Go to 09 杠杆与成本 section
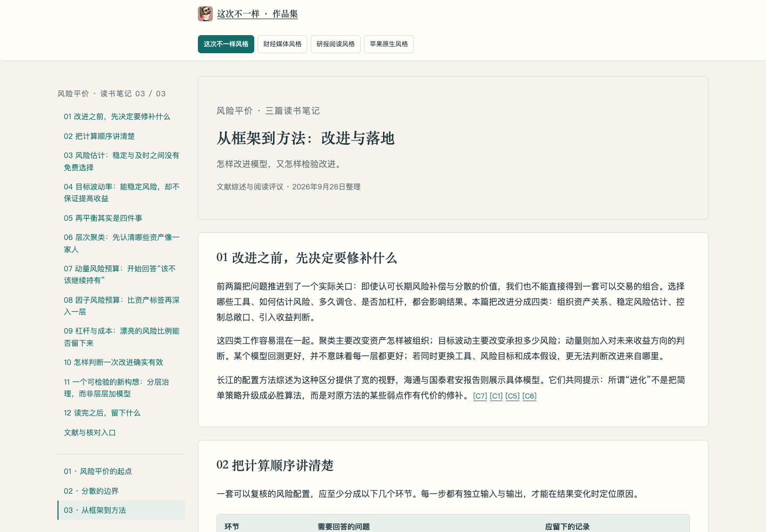766x532 pixels. click(121, 337)
